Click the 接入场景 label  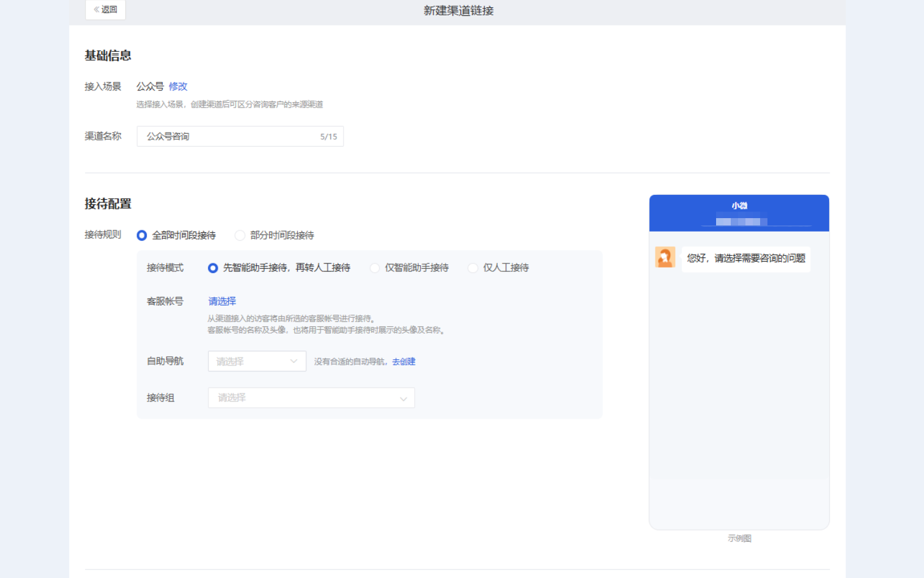click(x=103, y=87)
